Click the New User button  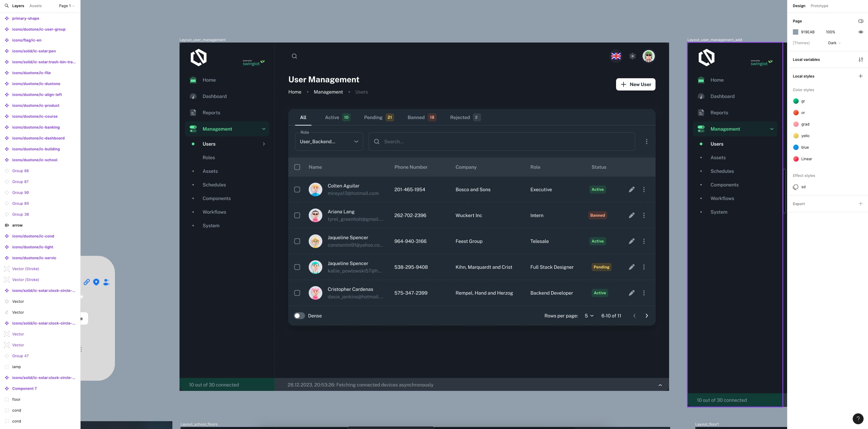635,84
